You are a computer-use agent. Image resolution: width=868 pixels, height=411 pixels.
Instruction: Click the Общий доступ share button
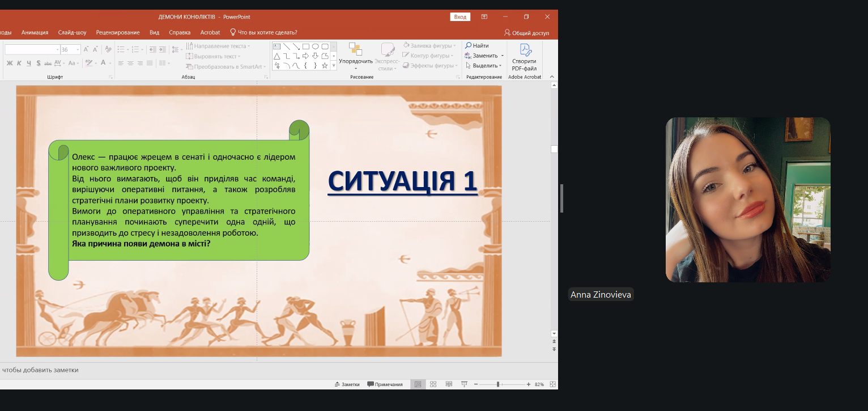point(526,33)
